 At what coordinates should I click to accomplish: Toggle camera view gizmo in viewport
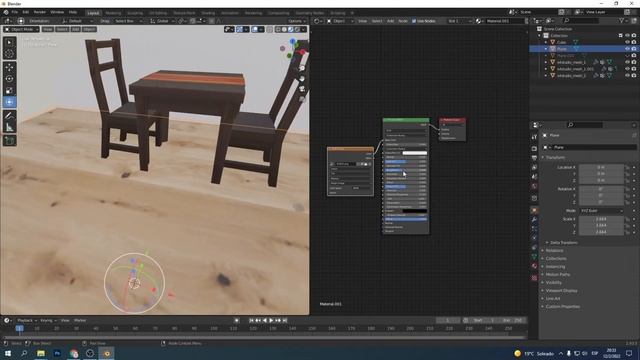[302, 89]
